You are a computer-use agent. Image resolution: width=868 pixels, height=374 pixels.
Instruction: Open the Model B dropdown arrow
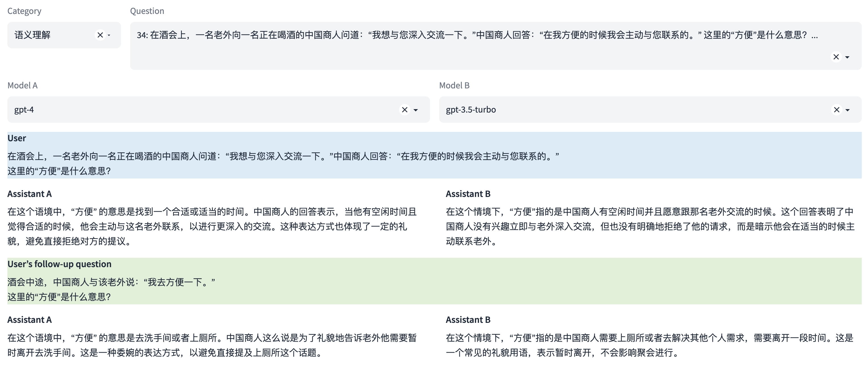[x=848, y=110]
